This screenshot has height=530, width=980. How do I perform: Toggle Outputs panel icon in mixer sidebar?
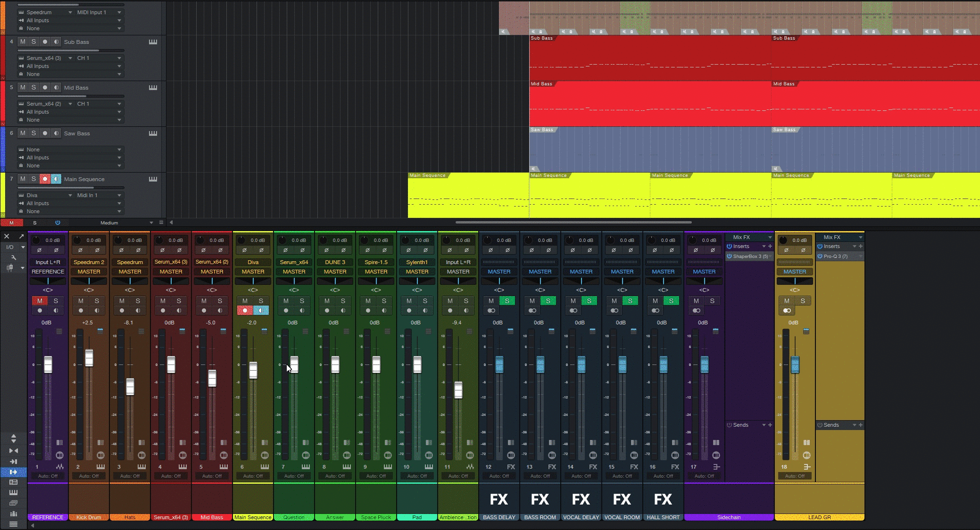13,472
